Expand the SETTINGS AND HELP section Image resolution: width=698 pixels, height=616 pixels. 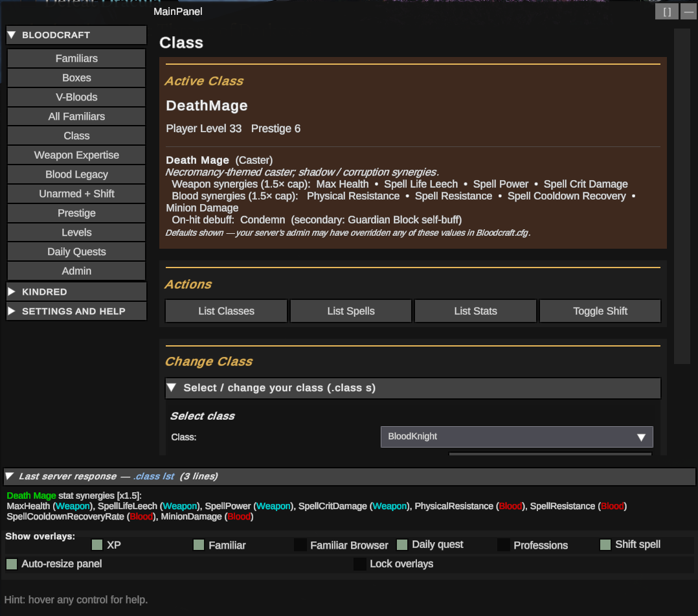[x=76, y=312]
